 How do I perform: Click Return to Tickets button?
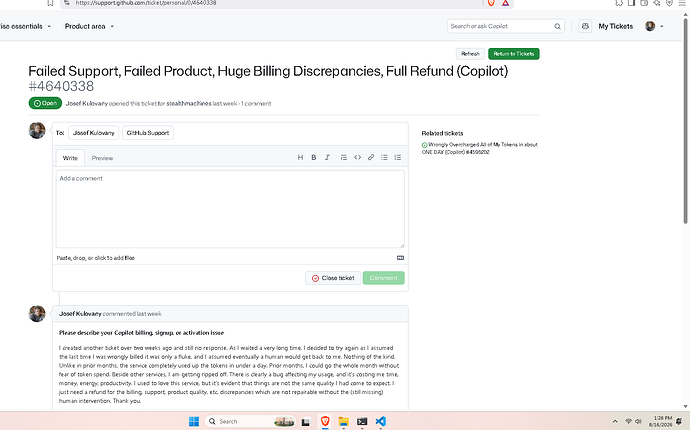[514, 54]
